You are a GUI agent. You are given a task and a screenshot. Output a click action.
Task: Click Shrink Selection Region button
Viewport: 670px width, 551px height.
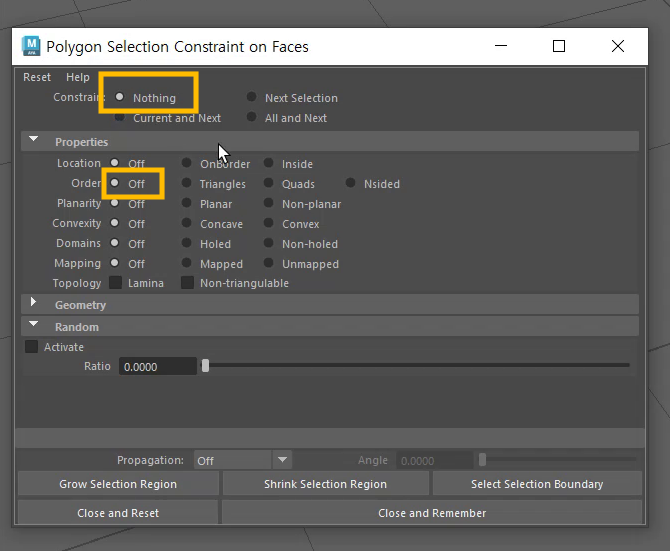pos(326,484)
